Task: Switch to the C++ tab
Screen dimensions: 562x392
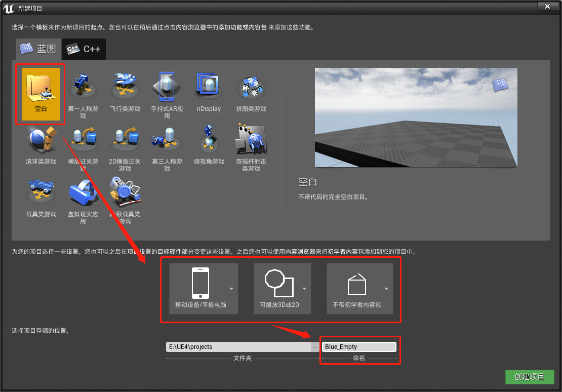Action: 83,49
